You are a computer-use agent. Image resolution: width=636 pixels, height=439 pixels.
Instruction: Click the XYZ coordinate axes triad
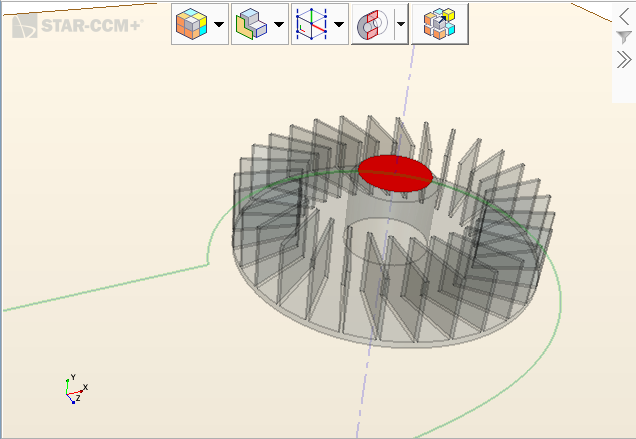pos(74,390)
